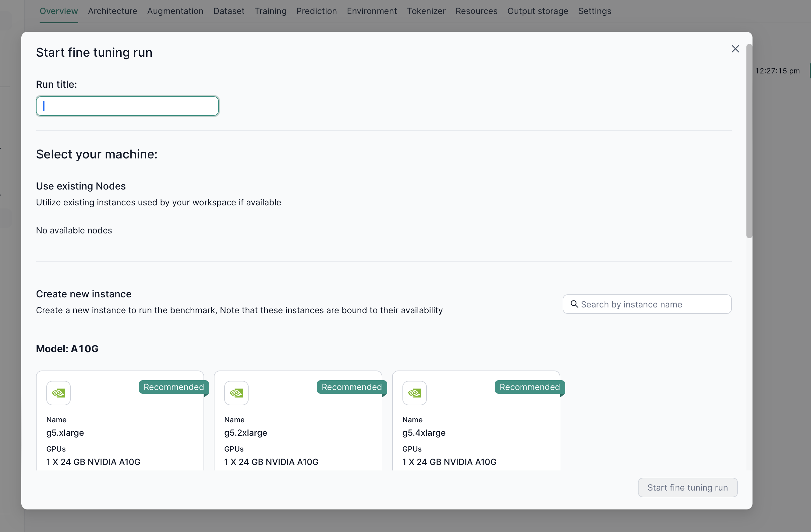Click Recommended badge on g5.2xlarge card
Image resolution: width=811 pixels, height=532 pixels.
tap(351, 387)
